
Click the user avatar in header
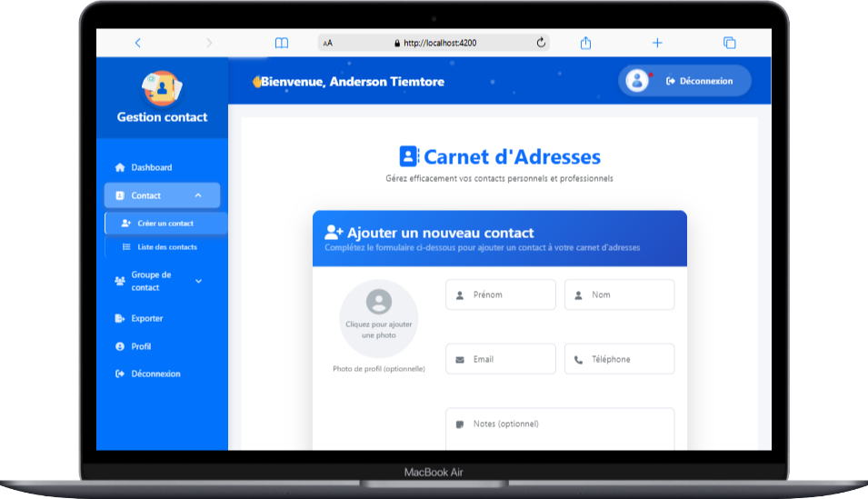[637, 81]
